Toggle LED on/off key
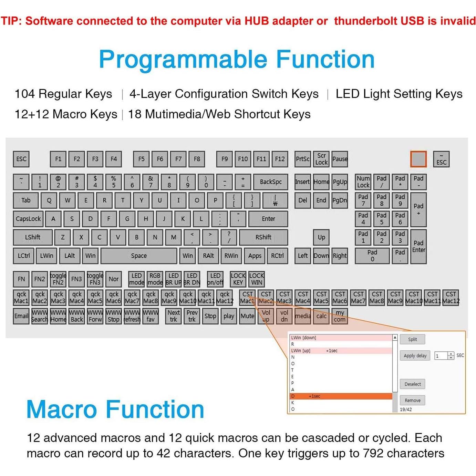The width and height of the screenshot is (476, 476). (x=216, y=279)
